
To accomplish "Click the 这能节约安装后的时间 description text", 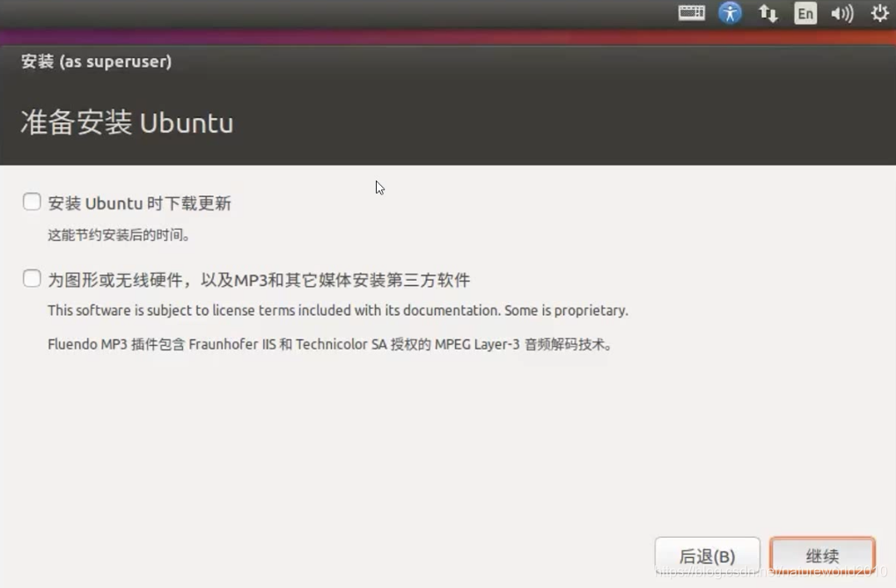I will tap(119, 235).
